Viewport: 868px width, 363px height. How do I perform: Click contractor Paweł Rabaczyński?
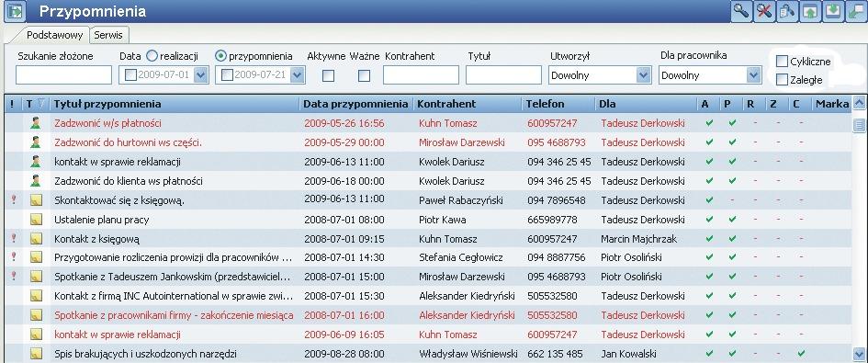click(461, 200)
